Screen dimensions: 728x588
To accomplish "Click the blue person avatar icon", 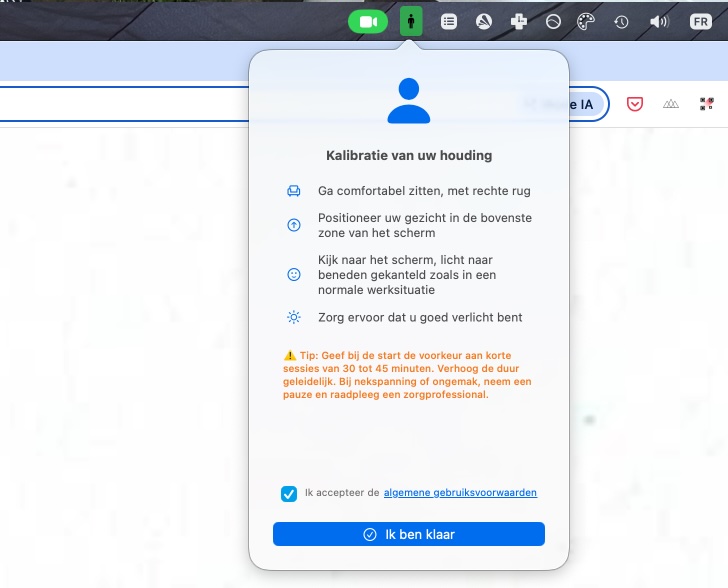I will click(409, 101).
